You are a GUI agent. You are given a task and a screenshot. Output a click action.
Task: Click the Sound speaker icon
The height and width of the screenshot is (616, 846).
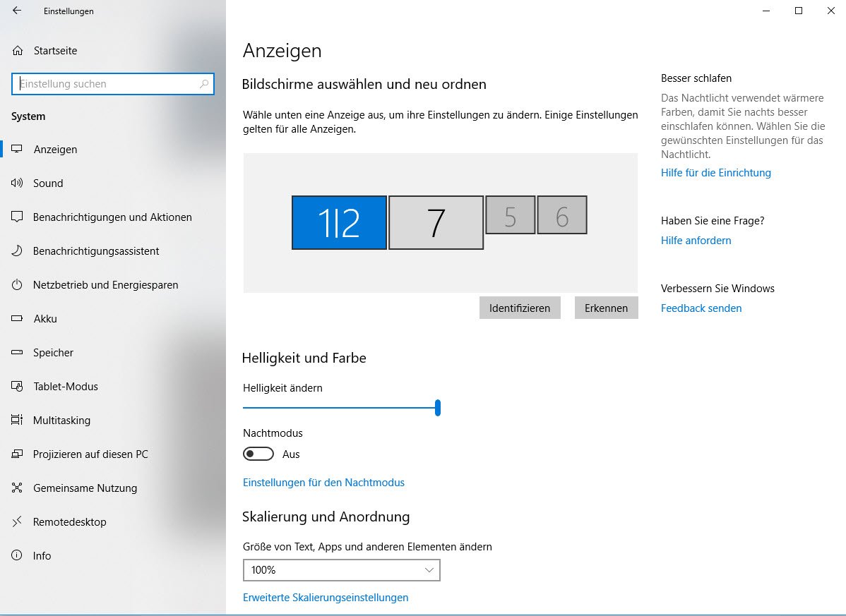tap(17, 183)
